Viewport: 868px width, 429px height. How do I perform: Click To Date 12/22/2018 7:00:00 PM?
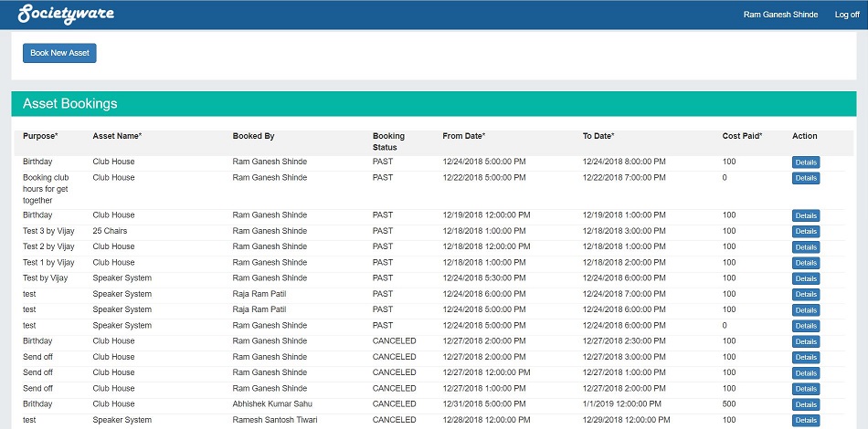pos(624,177)
